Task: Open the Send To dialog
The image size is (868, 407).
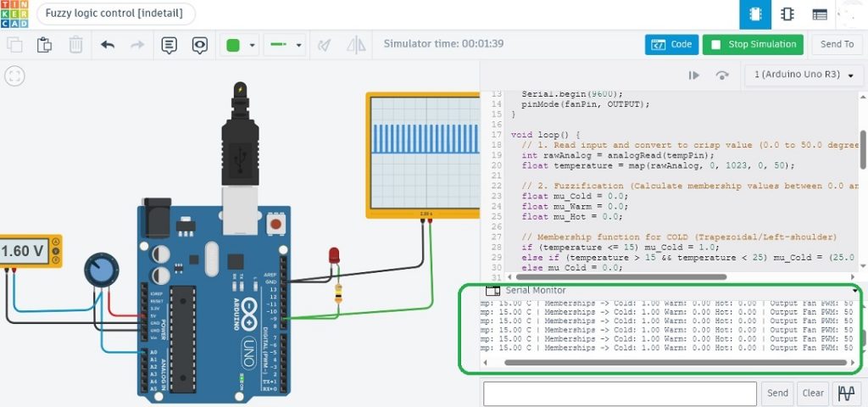Action: pyautogui.click(x=837, y=44)
